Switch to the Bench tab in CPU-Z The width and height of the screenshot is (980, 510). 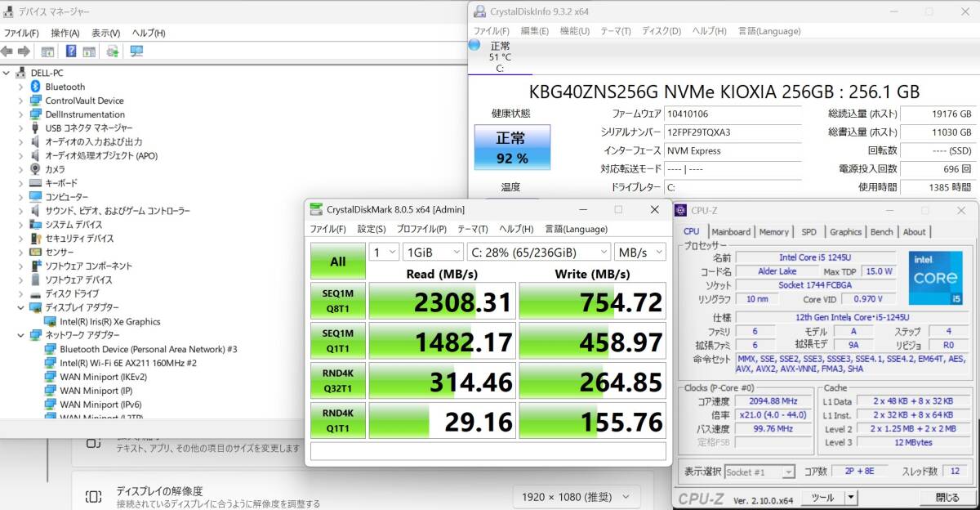tap(882, 232)
